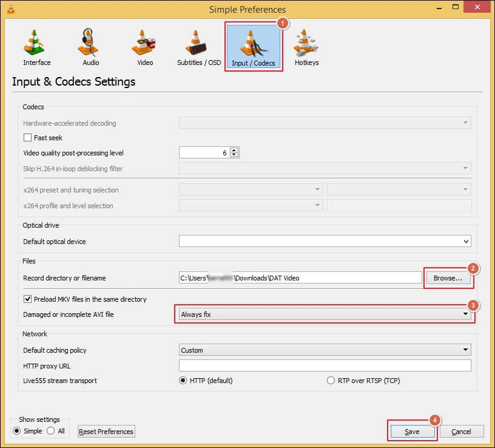Open the Damaged or incomplete AVI file dropdown
Screen dimensions: 495x448
(325, 314)
